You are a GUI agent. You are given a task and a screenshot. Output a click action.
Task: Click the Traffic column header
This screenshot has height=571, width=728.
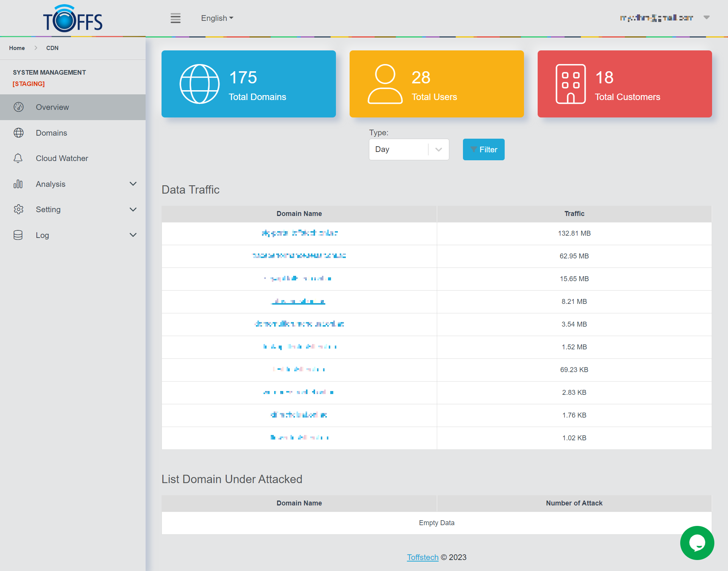click(574, 214)
